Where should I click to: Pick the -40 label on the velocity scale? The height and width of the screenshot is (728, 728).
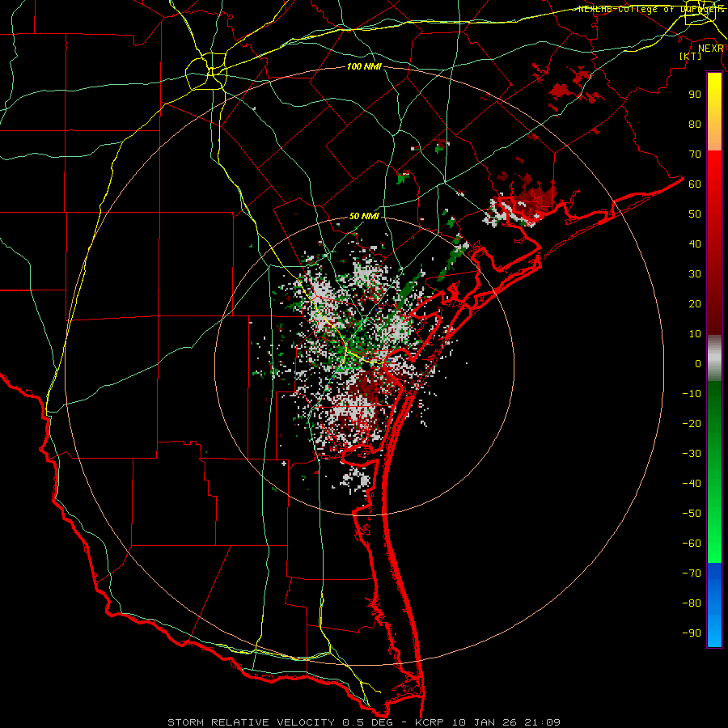(x=692, y=484)
